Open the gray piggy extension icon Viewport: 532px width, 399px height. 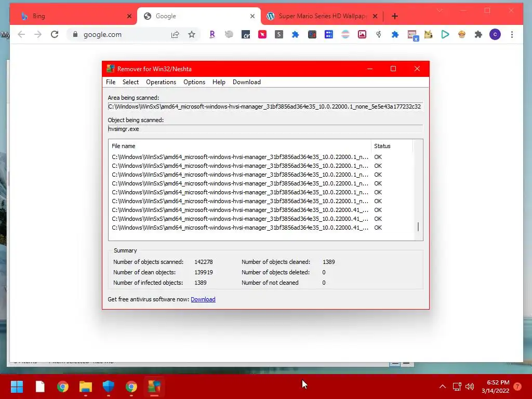[x=229, y=34]
